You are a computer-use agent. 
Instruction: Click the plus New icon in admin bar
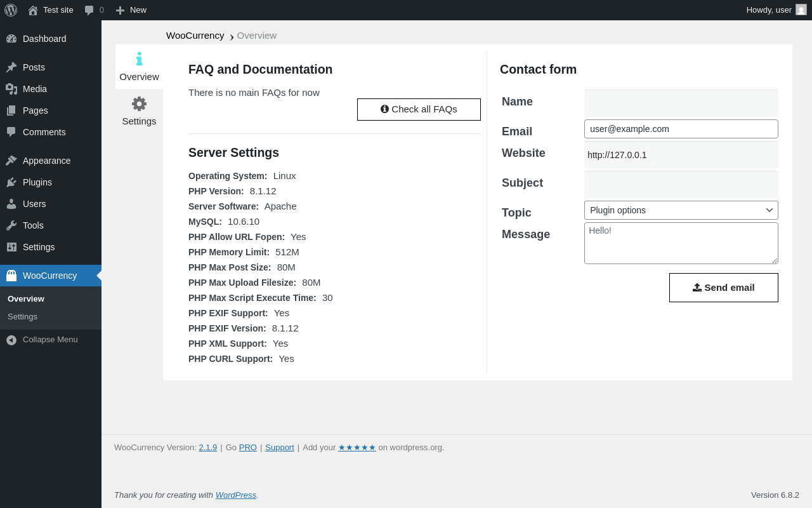pos(120,10)
